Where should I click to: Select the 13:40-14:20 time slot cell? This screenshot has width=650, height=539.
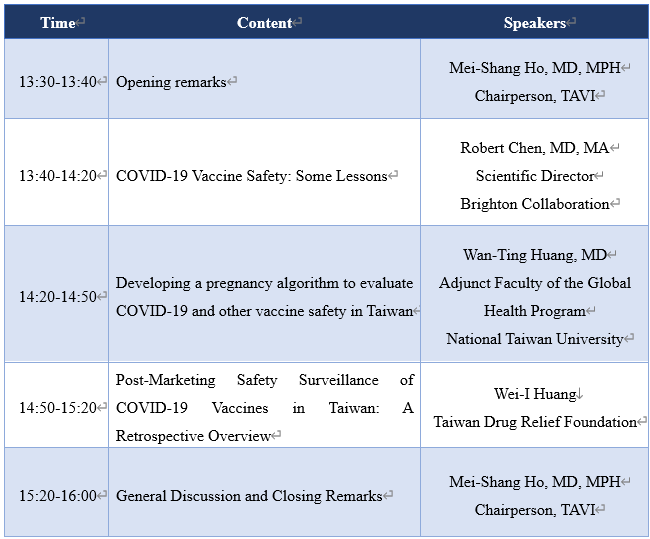[57, 176]
